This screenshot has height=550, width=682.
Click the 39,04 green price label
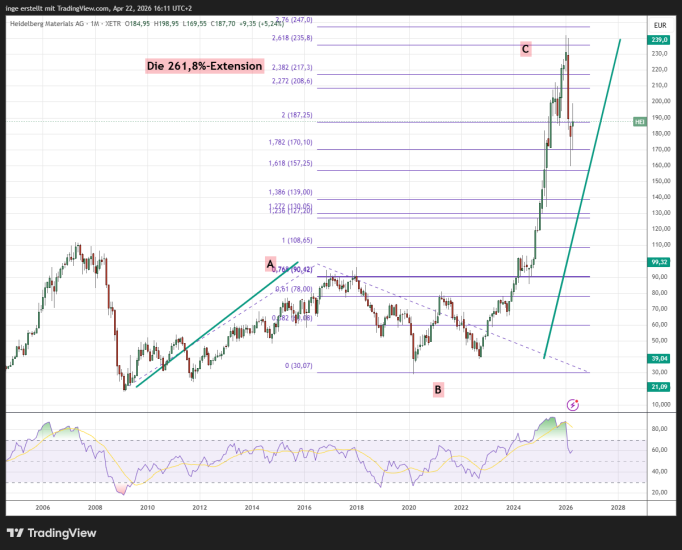[x=659, y=357]
